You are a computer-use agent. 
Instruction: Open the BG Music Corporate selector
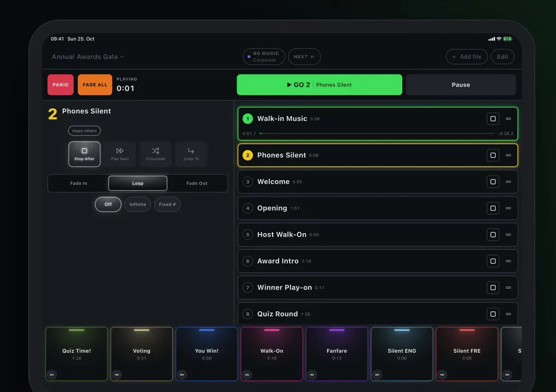point(264,57)
